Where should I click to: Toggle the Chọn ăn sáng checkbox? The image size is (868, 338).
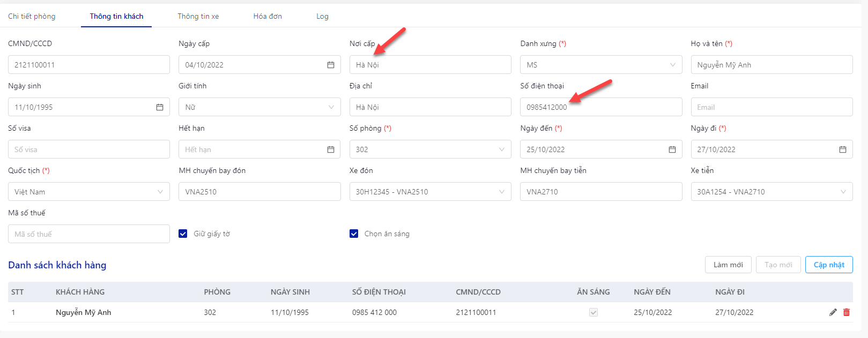354,234
